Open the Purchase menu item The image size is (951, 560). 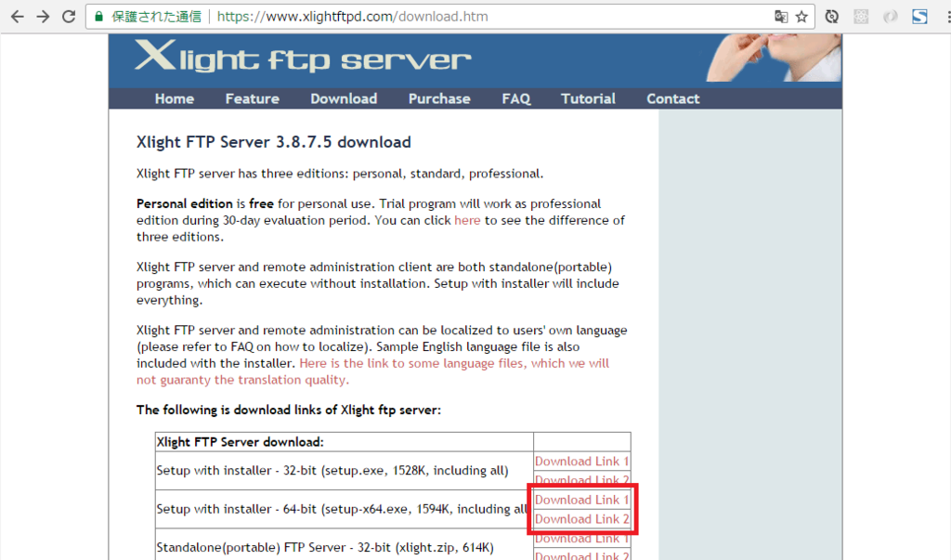click(x=439, y=98)
